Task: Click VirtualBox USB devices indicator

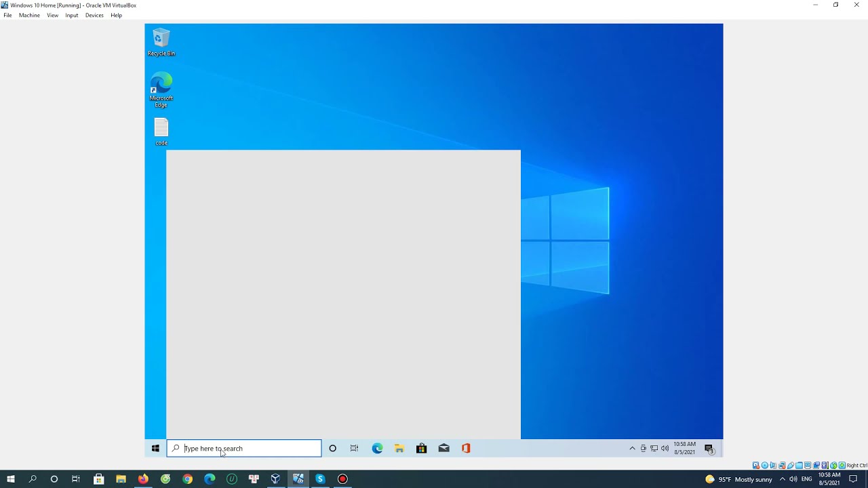Action: click(791, 465)
